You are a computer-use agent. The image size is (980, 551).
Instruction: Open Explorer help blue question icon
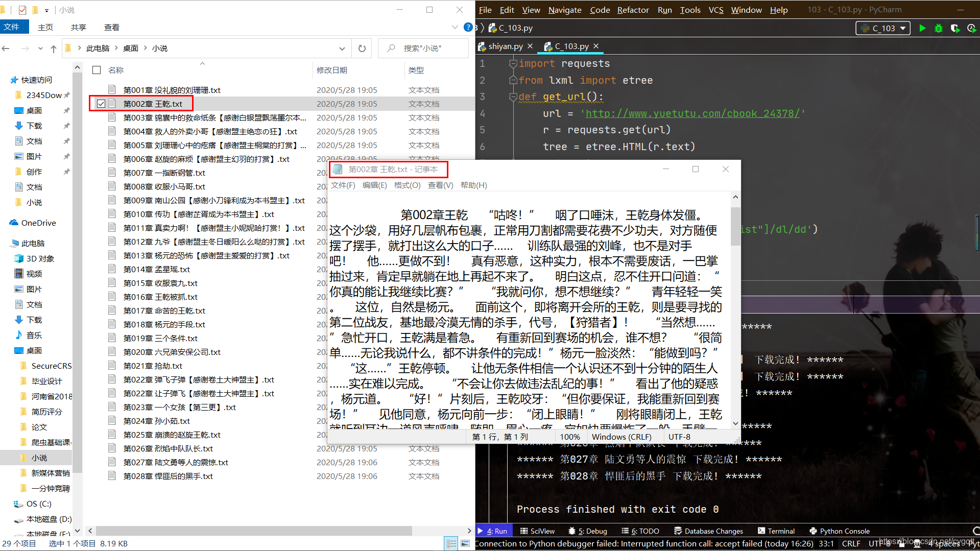pyautogui.click(x=468, y=27)
